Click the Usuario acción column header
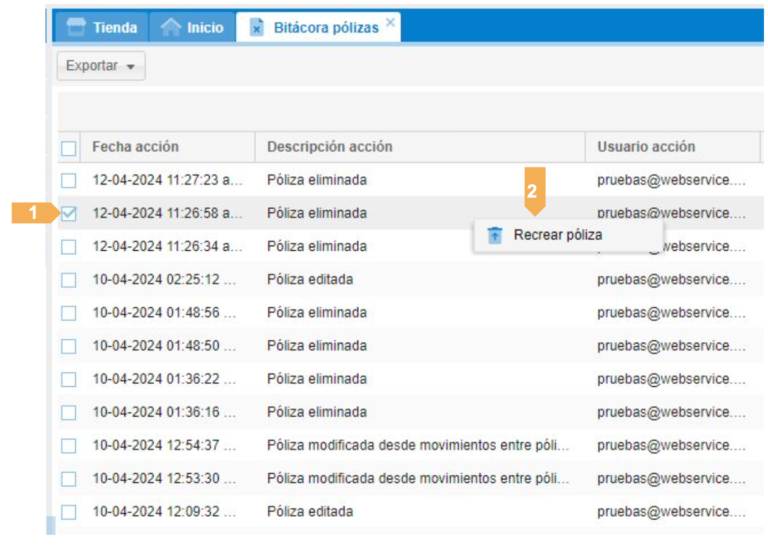Viewport: 768px width, 546px height. (646, 147)
